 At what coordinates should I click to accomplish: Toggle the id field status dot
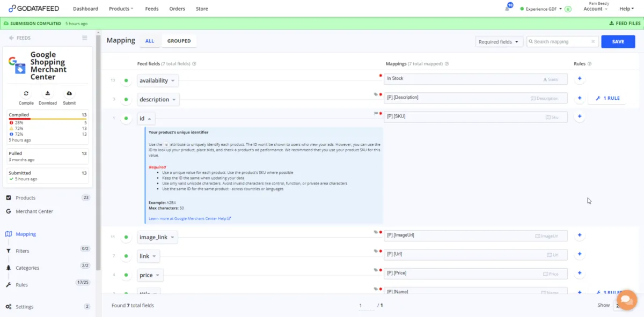[126, 118]
